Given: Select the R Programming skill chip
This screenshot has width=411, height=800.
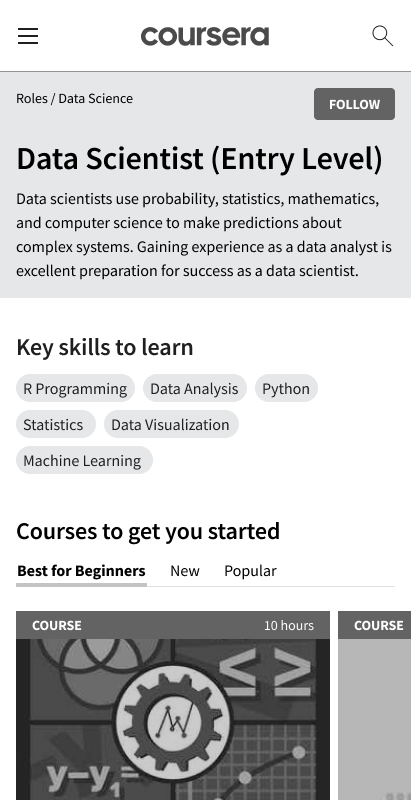Looking at the screenshot, I should tap(75, 388).
